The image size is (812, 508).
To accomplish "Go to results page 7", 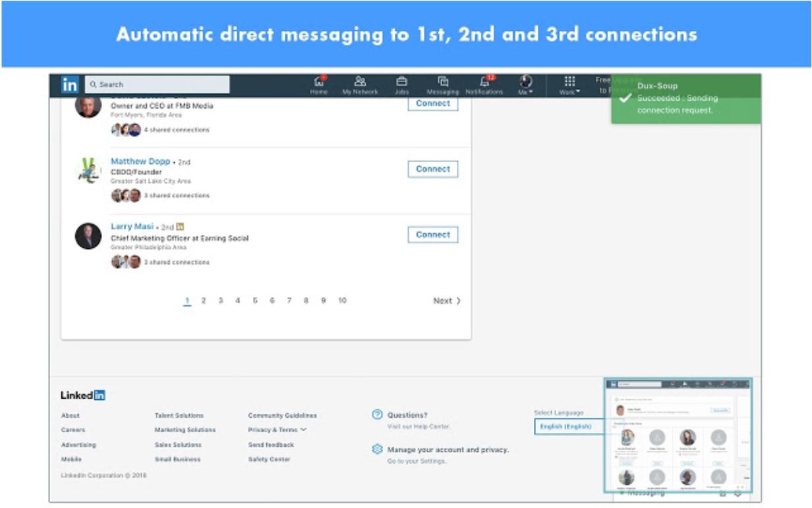I will tap(289, 300).
